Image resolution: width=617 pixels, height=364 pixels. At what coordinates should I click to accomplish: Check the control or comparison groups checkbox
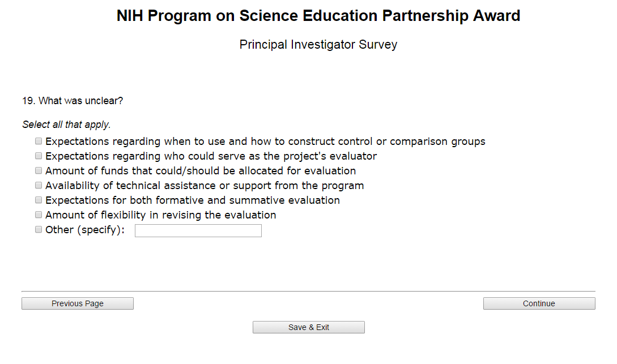point(39,141)
